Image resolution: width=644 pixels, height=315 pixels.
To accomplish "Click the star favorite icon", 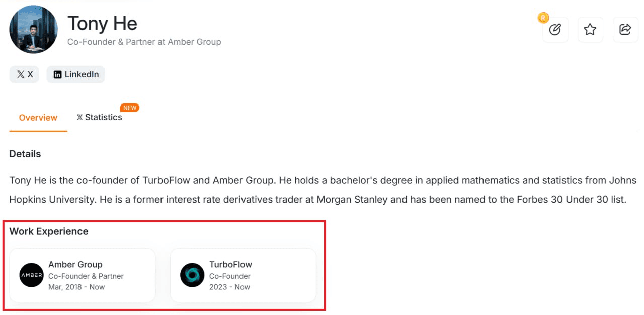I will pos(590,30).
